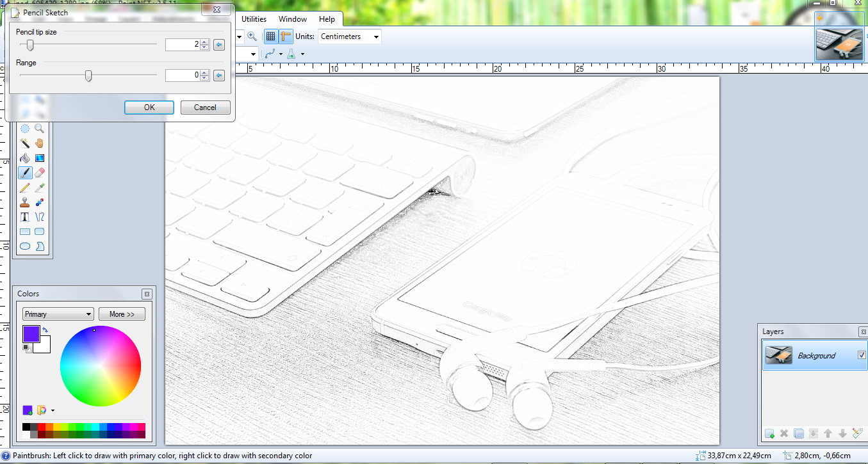Select the Color Picker eyedropper tool
Image resolution: width=868 pixels, height=464 pixels.
point(40,188)
